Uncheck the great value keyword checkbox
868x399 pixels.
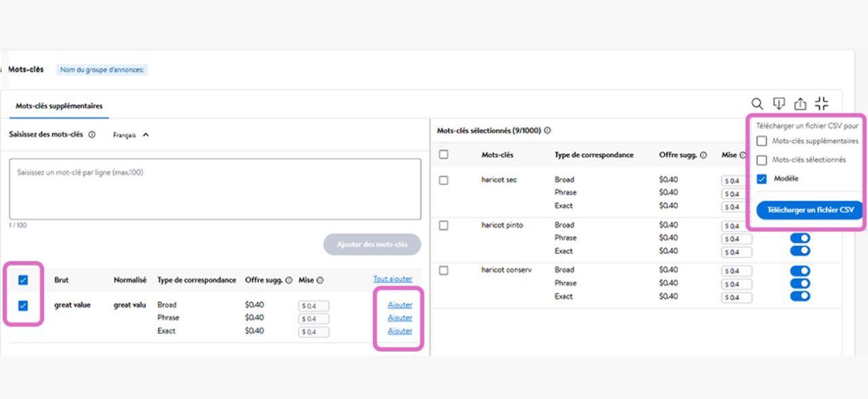pos(22,305)
